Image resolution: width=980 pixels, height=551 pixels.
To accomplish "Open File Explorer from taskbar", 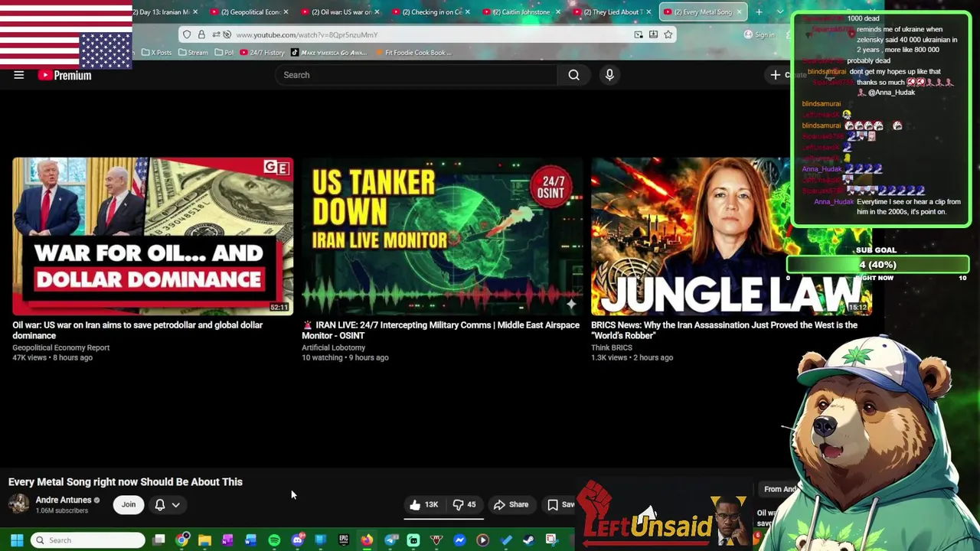I will point(204,540).
